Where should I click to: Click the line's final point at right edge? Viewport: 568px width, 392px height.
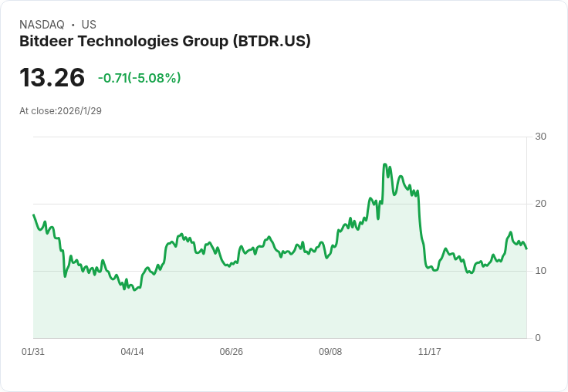[526, 248]
